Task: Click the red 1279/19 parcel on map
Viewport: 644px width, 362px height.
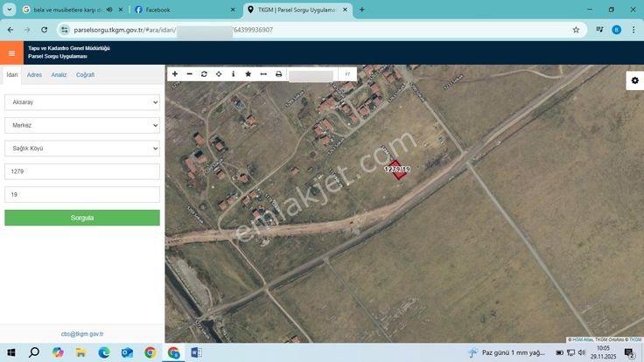Action: coord(397,170)
